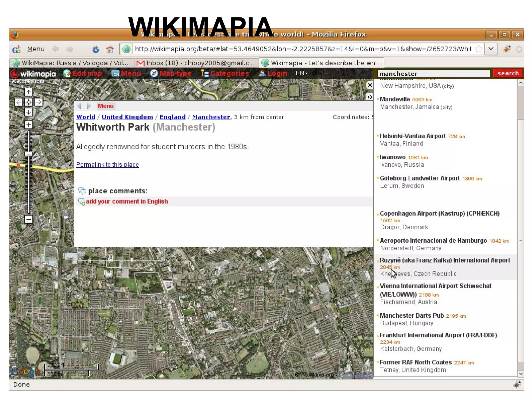Screen dimensions: 532x399
Task: Select the Mandeville search result
Action: [x=395, y=99]
